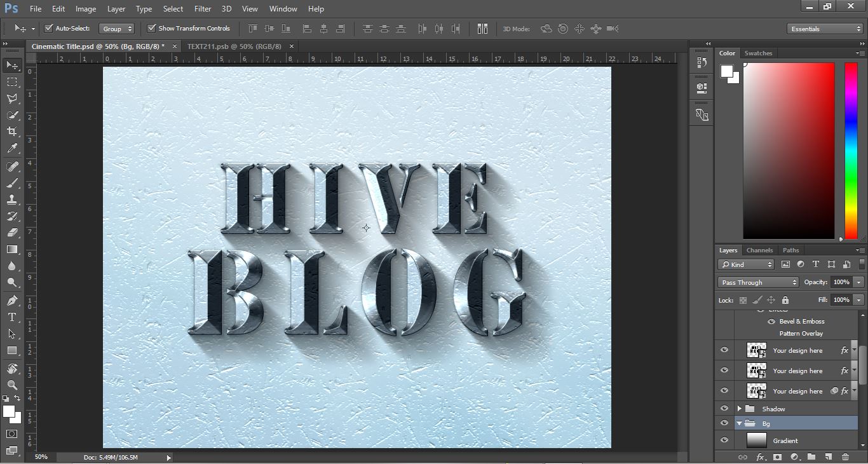This screenshot has height=464, width=868.
Task: Select the Brush tool
Action: coord(12,183)
